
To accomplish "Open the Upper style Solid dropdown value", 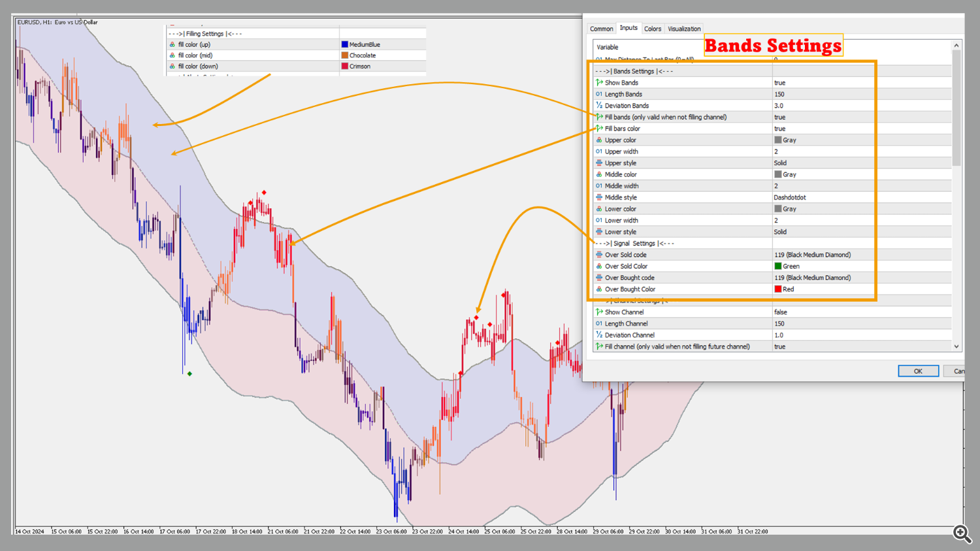I will click(x=780, y=163).
